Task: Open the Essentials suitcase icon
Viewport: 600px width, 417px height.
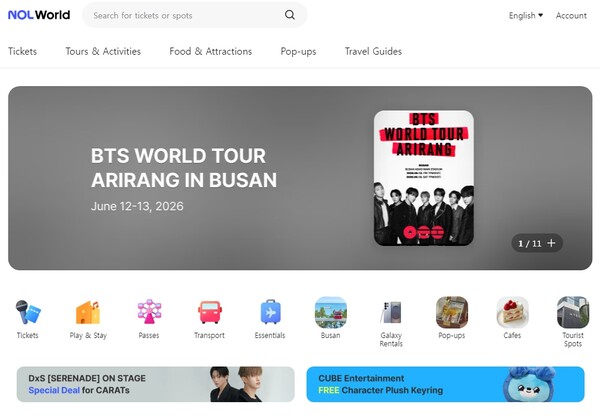Action: (x=270, y=312)
